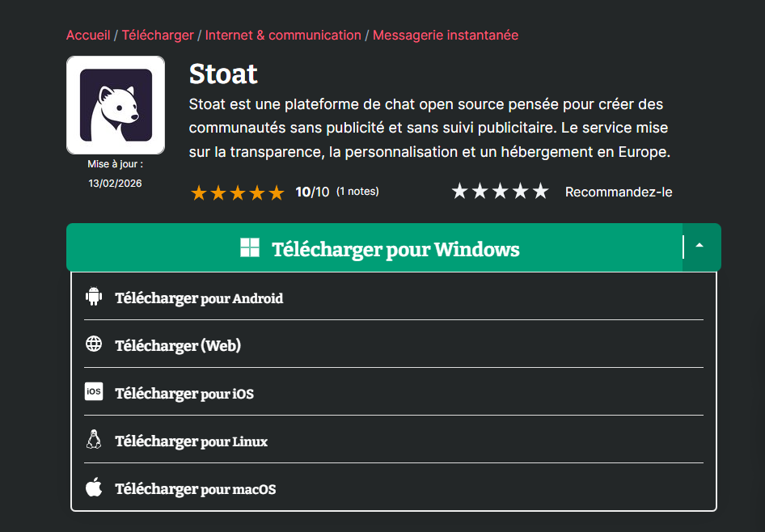
Task: Open the Messagerie instantanée breadcrumb
Action: 446,36
